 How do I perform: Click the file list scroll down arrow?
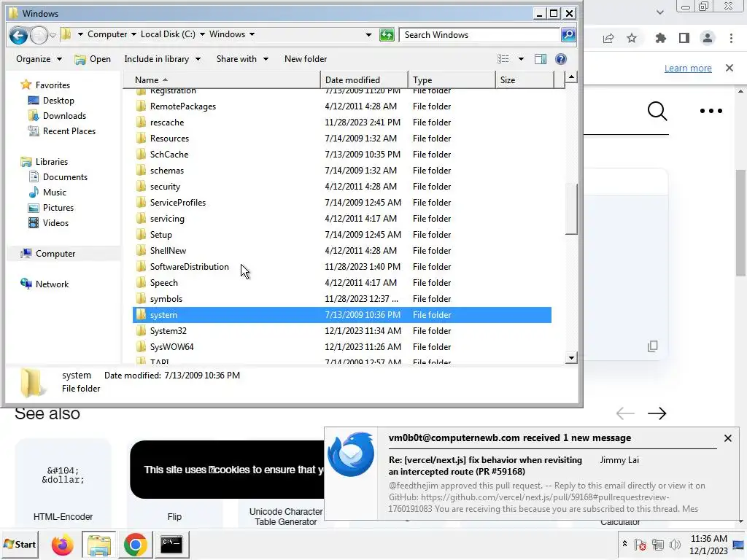click(x=570, y=357)
